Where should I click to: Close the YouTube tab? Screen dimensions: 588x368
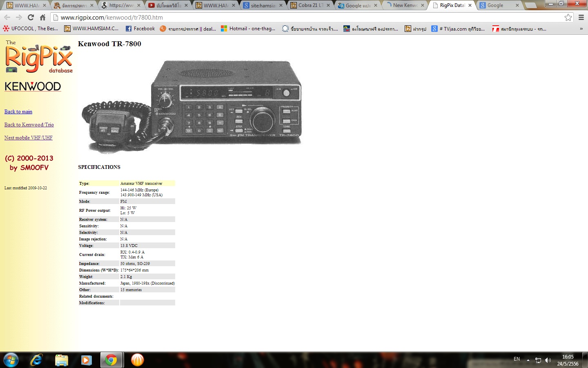(186, 5)
